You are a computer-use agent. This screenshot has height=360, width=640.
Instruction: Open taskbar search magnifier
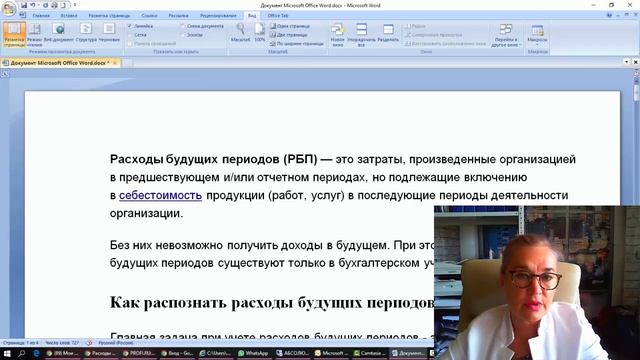(x=21, y=353)
